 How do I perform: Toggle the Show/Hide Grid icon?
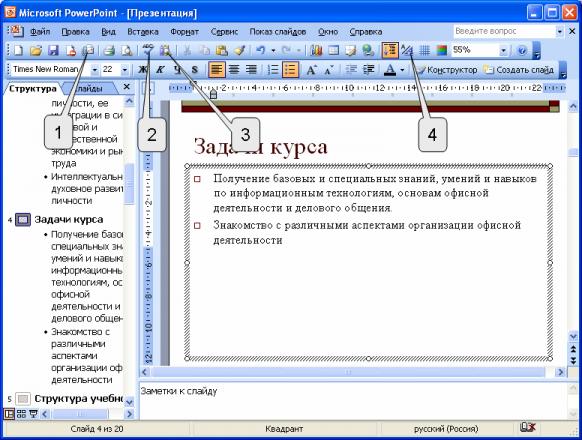pyautogui.click(x=424, y=50)
